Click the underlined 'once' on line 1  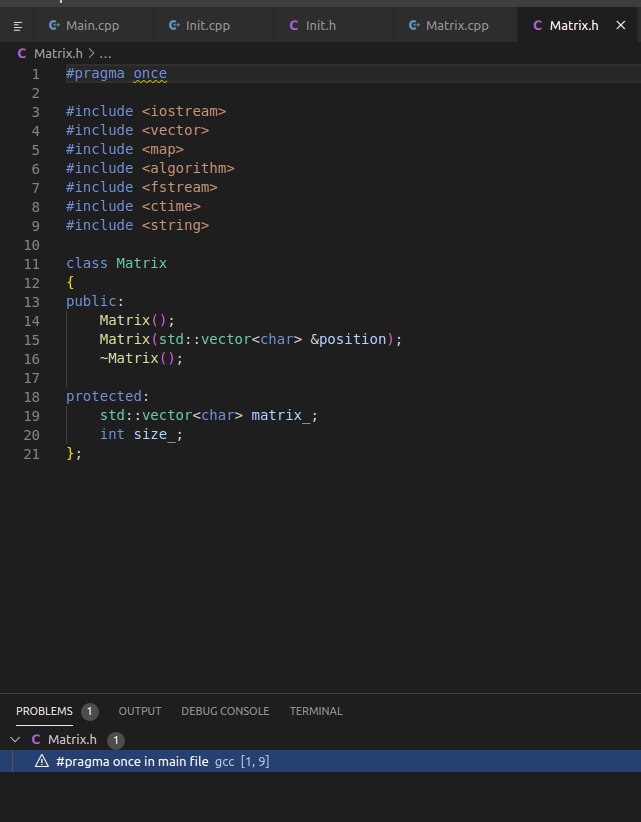click(x=150, y=73)
